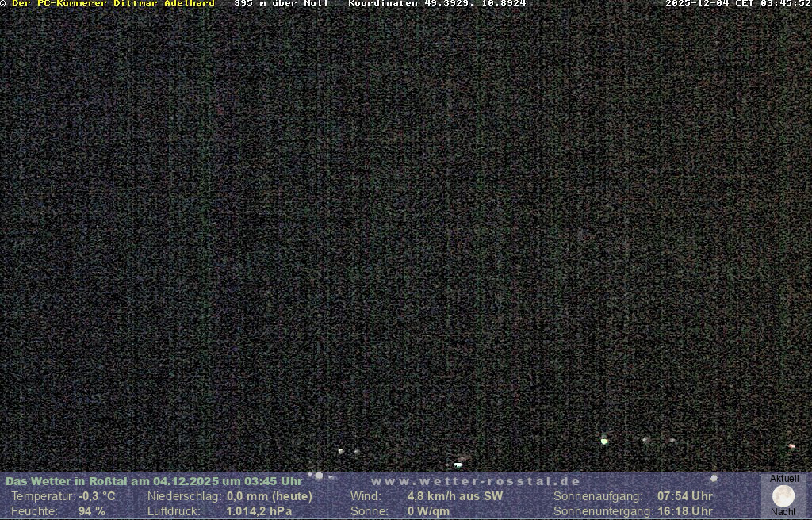The height and width of the screenshot is (520, 812).
Task: Click the Aktuell label above the moon
Action: click(x=784, y=479)
